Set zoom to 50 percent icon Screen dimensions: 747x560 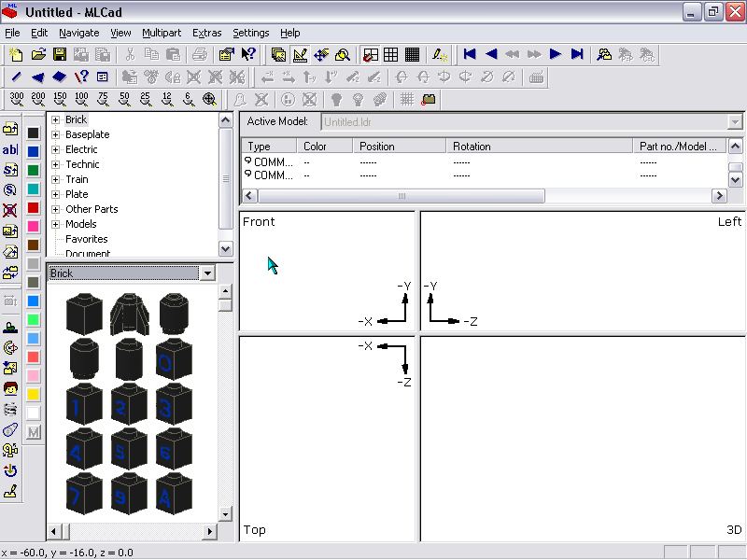click(x=124, y=99)
